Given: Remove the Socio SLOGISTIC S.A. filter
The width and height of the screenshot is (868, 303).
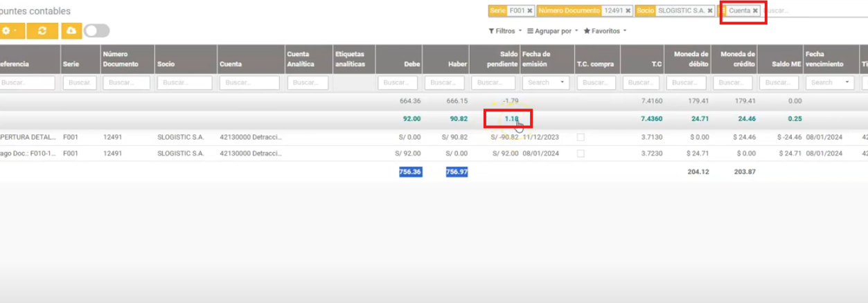Looking at the screenshot, I should click(x=710, y=11).
